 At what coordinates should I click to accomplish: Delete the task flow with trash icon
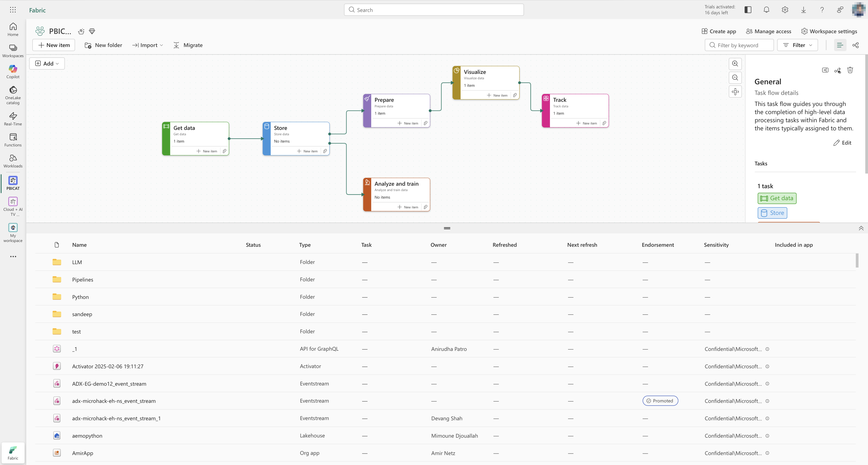point(850,70)
